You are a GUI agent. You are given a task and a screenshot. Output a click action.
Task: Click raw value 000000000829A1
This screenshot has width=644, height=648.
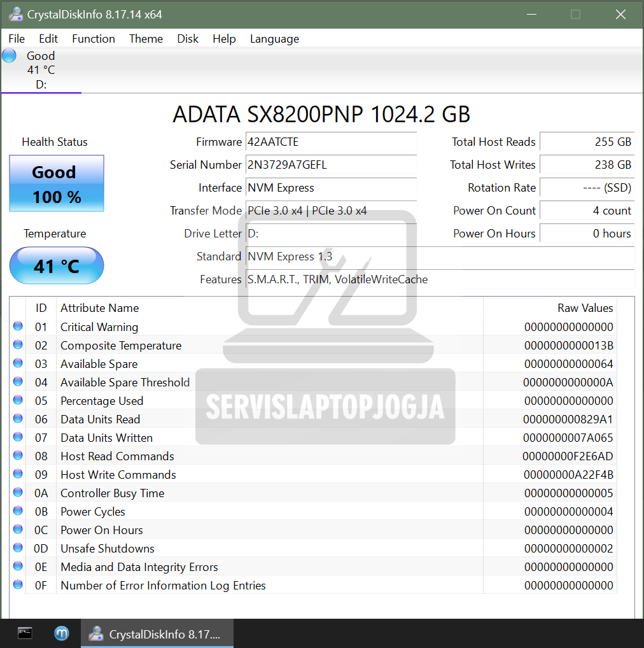pyautogui.click(x=568, y=419)
